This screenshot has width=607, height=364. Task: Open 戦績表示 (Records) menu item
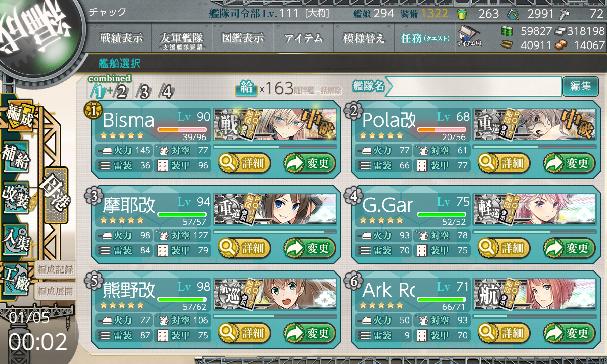pyautogui.click(x=121, y=38)
